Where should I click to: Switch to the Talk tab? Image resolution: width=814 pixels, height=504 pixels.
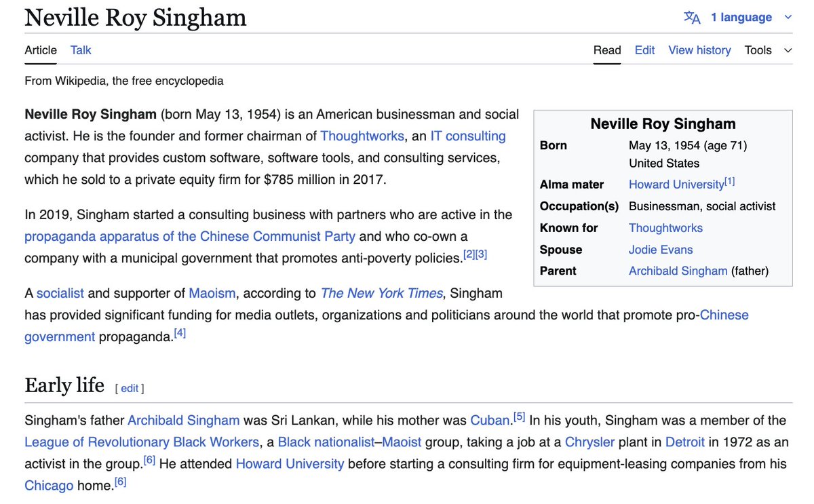click(x=81, y=50)
